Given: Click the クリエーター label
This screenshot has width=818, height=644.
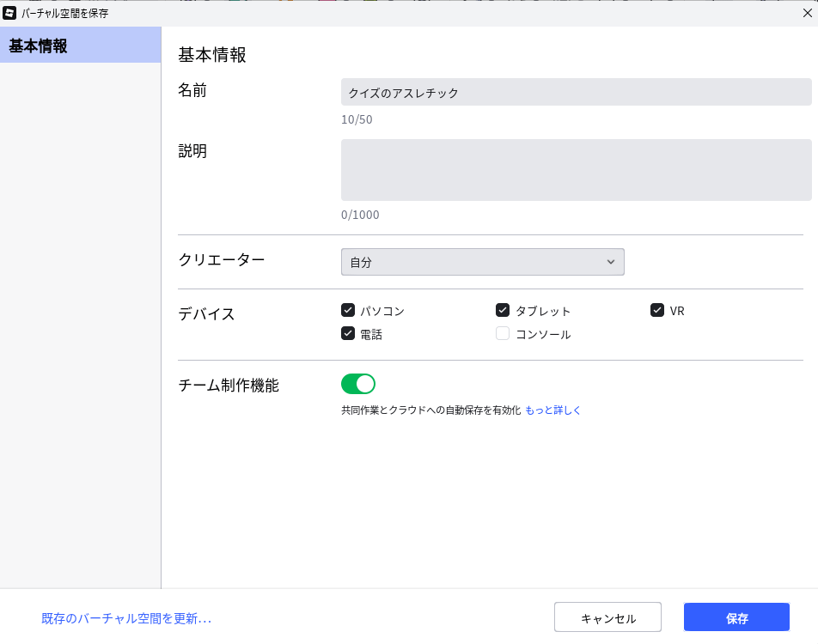Looking at the screenshot, I should click(x=222, y=259).
